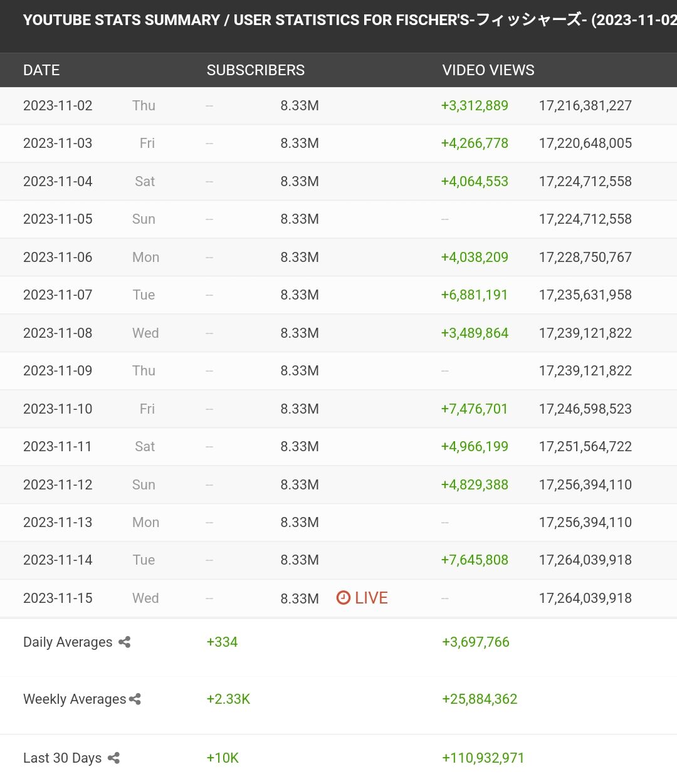Image resolution: width=677 pixels, height=784 pixels.
Task: Select the SUBSCRIBERS column header
Action: point(256,70)
